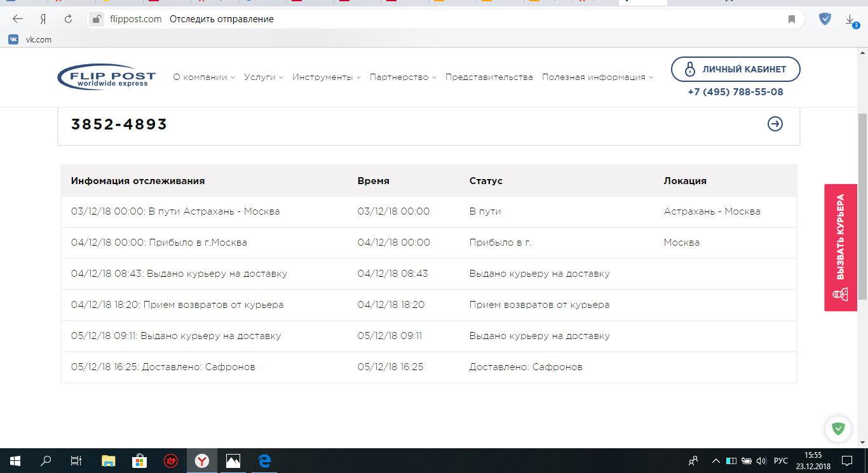
Task: Open the Windows Start menu
Action: tap(15, 461)
